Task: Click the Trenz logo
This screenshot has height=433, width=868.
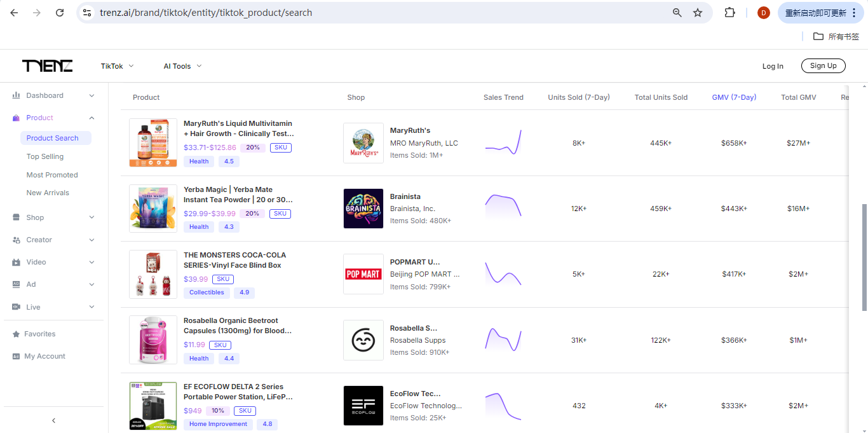Action: (x=47, y=66)
